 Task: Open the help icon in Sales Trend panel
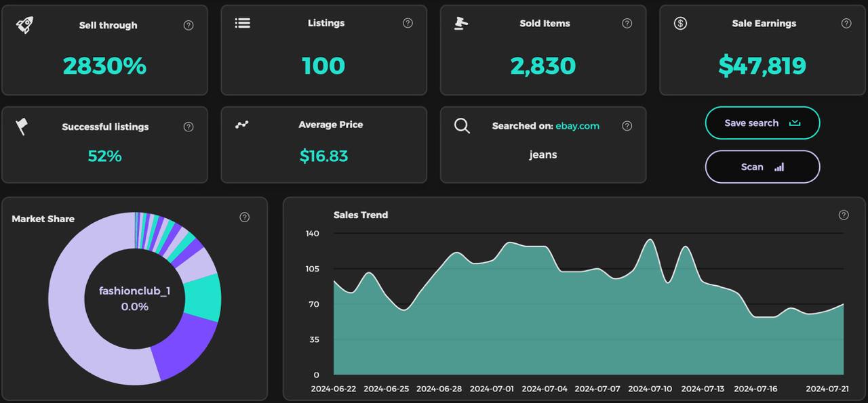[844, 215]
